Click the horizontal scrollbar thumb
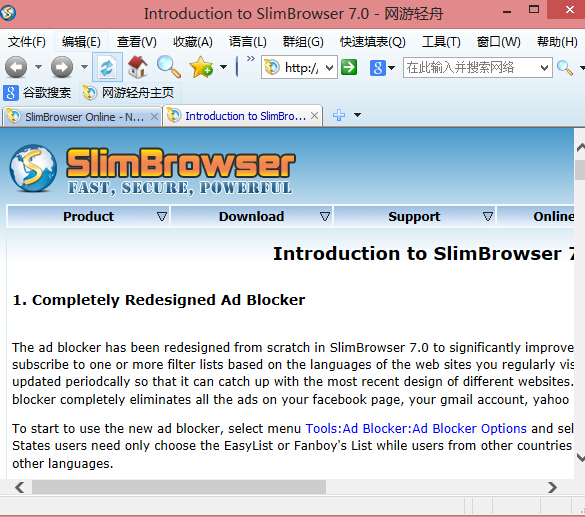Image resolution: width=585 pixels, height=517 pixels. coord(179,487)
